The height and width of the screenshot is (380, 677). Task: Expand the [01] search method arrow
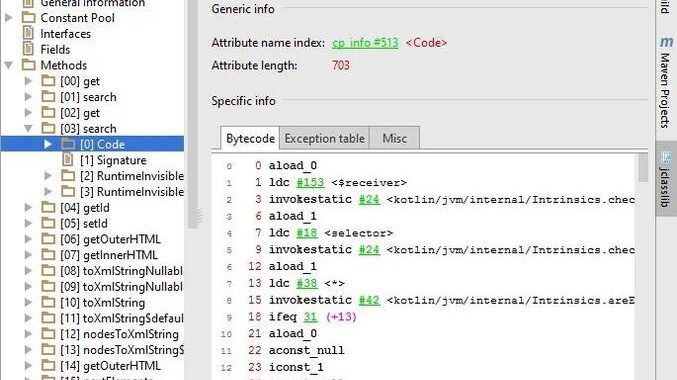28,97
